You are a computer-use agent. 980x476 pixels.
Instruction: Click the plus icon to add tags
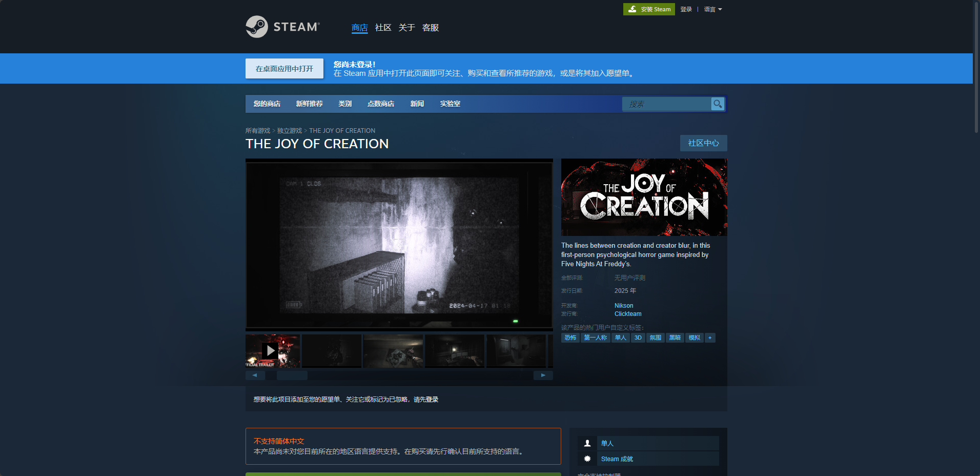coord(710,338)
